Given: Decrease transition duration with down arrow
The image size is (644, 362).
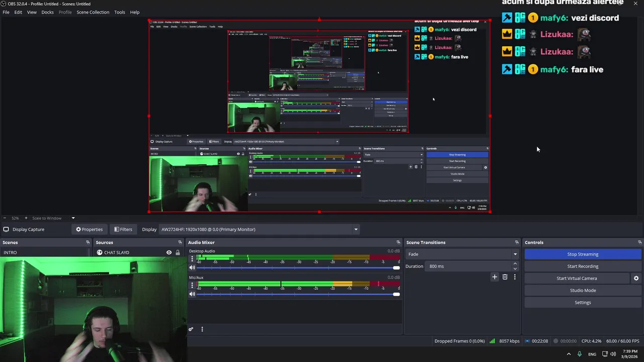Looking at the screenshot, I should (x=515, y=269).
